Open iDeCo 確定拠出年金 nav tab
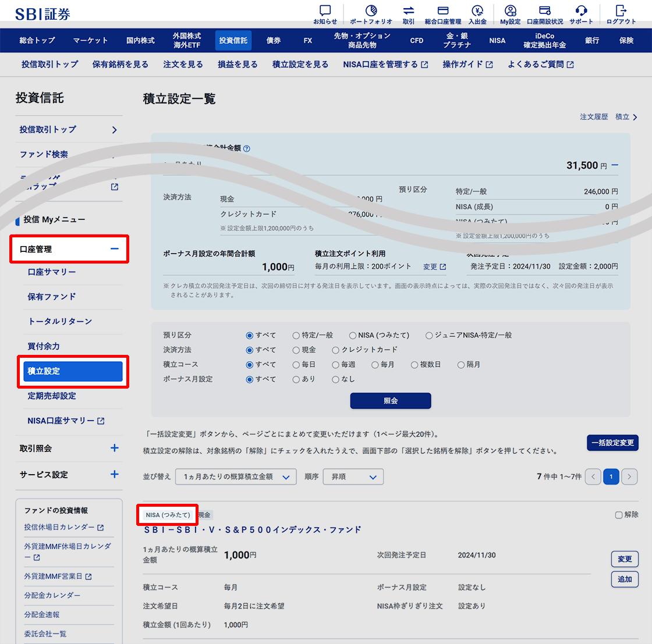Screen dimensions: 652x644 [x=545, y=40]
